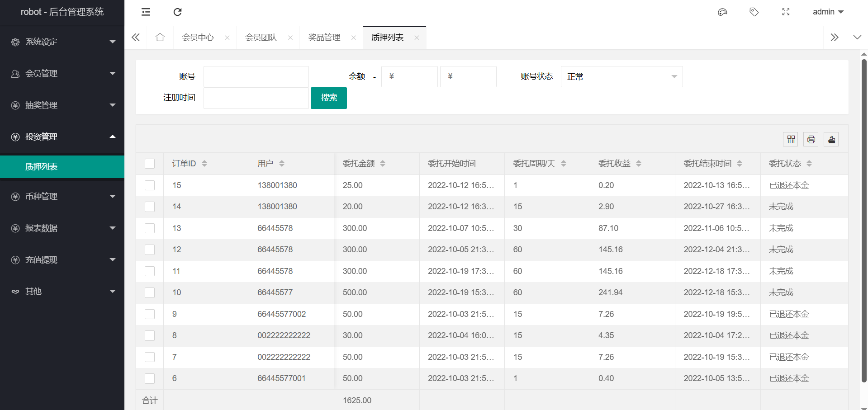Tick the checkbox for order ID 10
868x410 pixels.
point(150,292)
